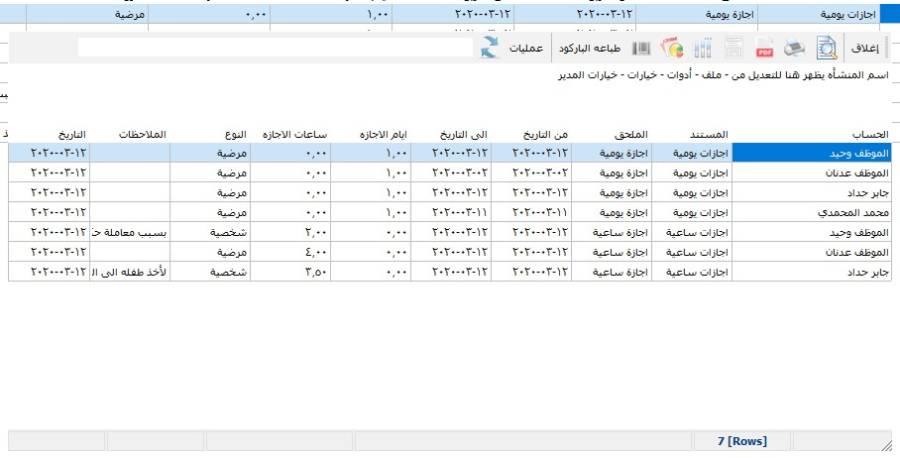Click شخصية in الموظف وحيد's hourly row
This screenshot has height=458, width=900.
click(x=210, y=232)
